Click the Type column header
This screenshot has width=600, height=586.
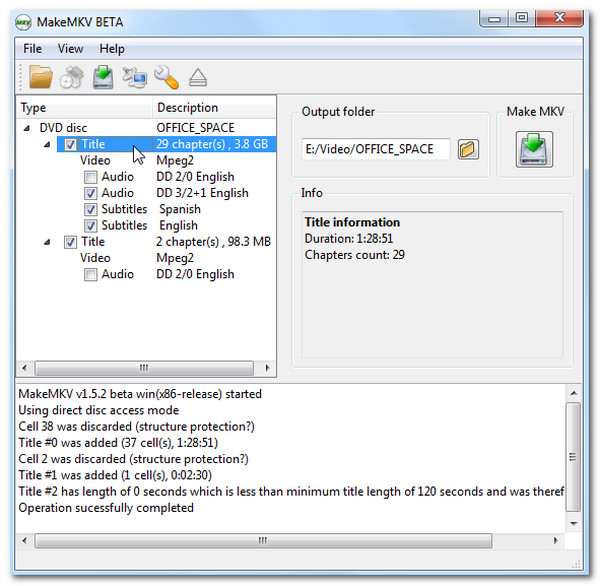[x=85, y=108]
